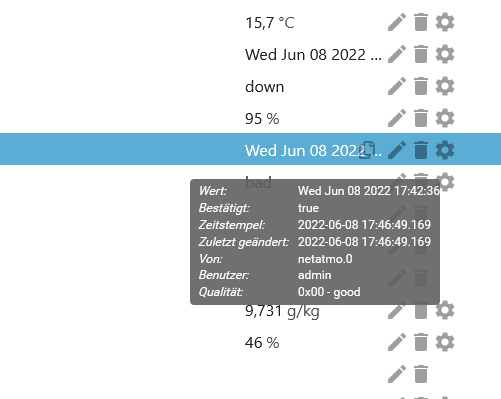The image size is (501, 399).
Task: Delete the 95 % state row
Action: pyautogui.click(x=421, y=118)
